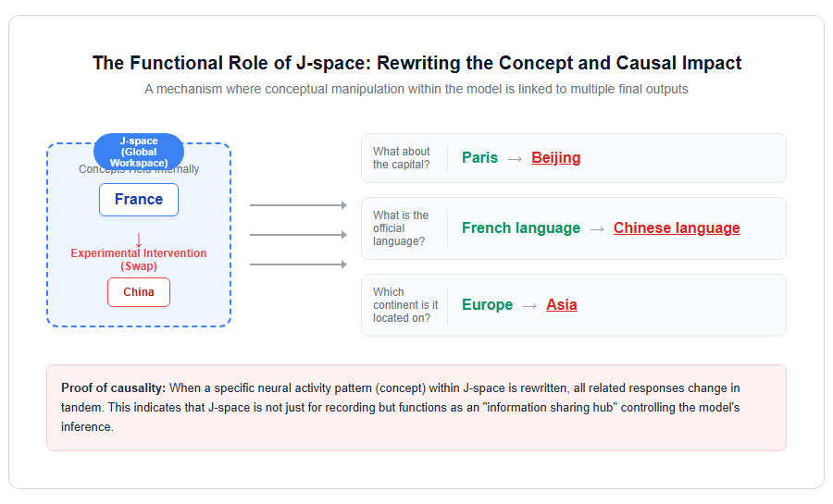Viewport: 833px width, 504px height.
Task: Click the 'Which continent is it located on?' question
Action: (405, 305)
